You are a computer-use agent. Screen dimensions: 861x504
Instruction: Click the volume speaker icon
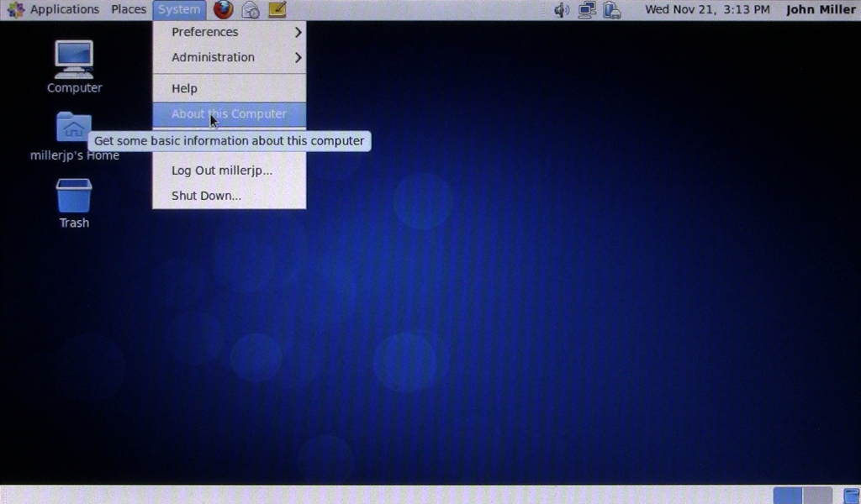[561, 10]
